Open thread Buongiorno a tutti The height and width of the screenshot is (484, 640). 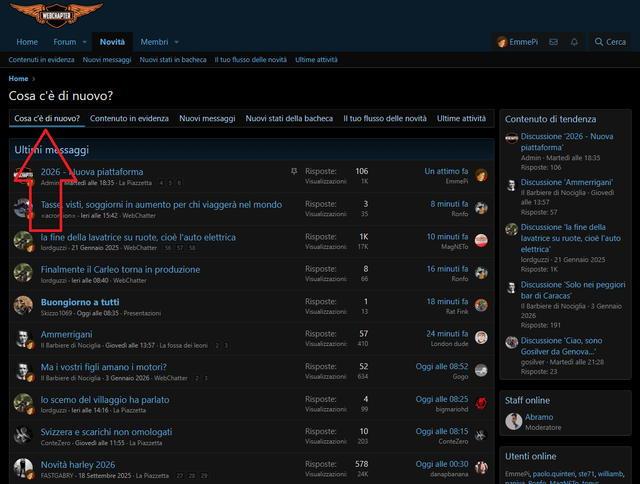tap(80, 302)
